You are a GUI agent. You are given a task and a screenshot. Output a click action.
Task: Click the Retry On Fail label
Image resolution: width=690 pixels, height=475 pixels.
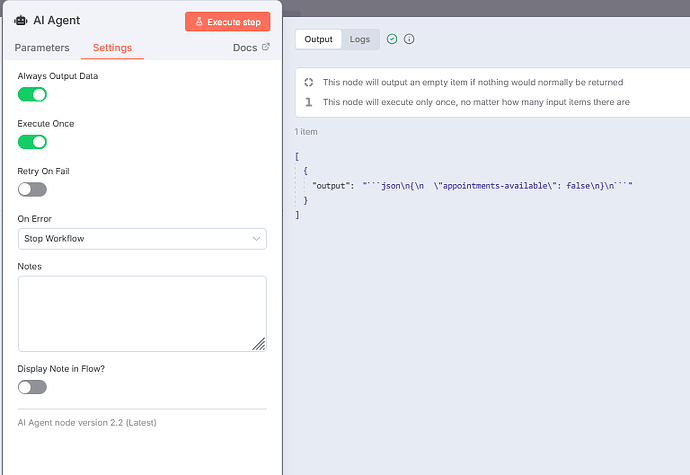coord(44,171)
